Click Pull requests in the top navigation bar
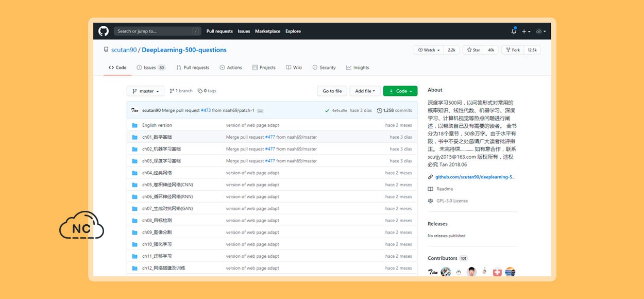The height and width of the screenshot is (299, 644). 219,31
